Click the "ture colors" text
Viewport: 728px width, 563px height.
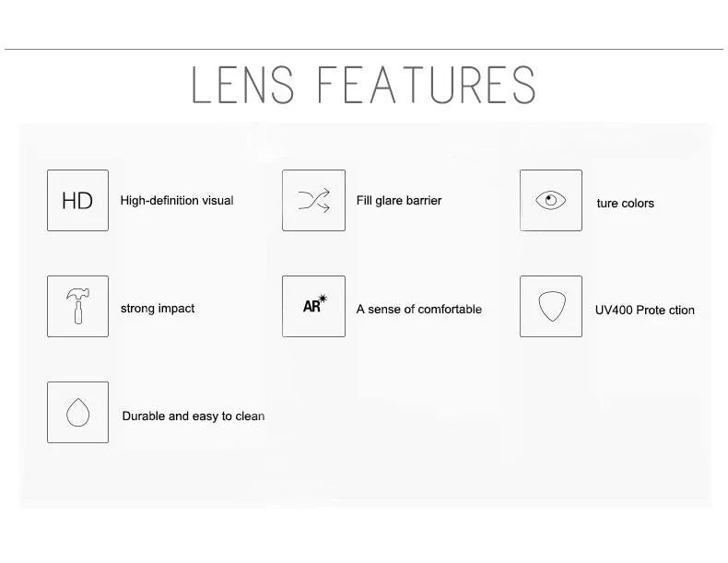click(625, 203)
